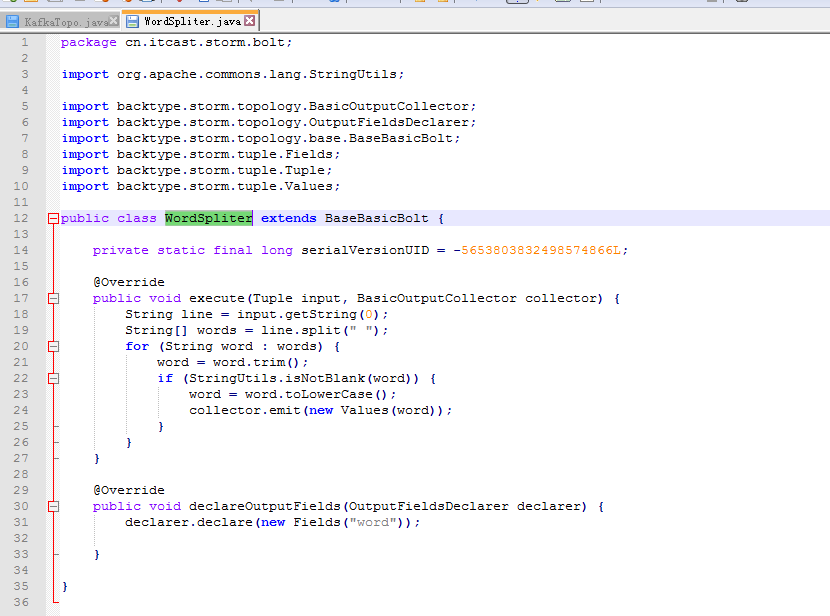
Task: Click input.getString(0) on line 18
Action: pyautogui.click(x=309, y=314)
